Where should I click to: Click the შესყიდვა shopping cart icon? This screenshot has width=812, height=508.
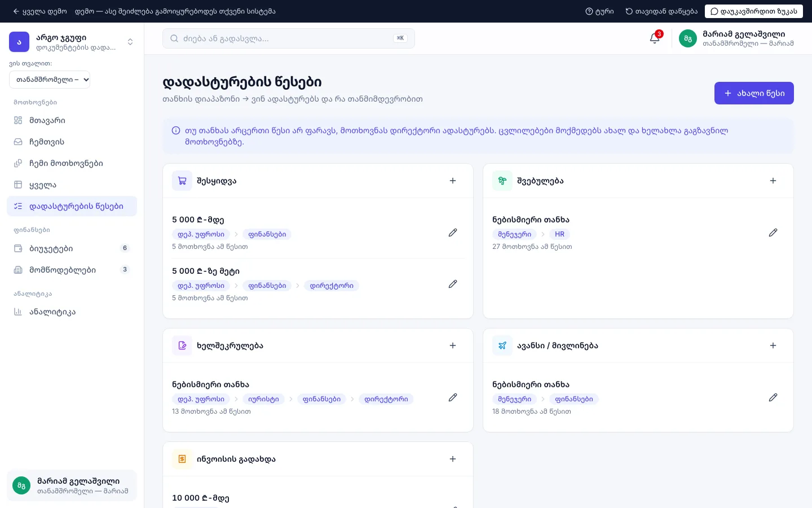click(182, 181)
